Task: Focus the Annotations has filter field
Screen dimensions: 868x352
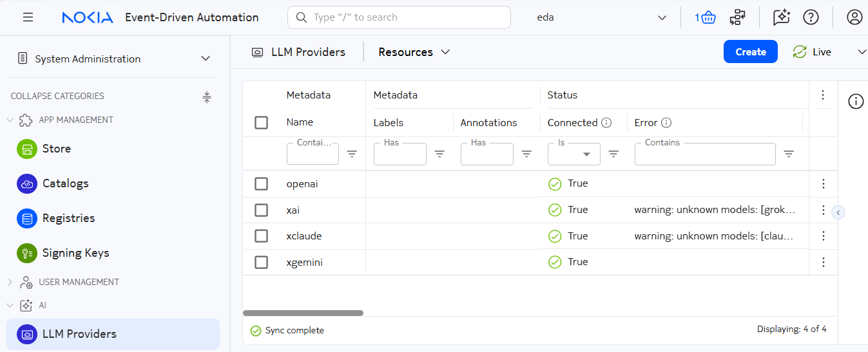Action: pos(487,154)
